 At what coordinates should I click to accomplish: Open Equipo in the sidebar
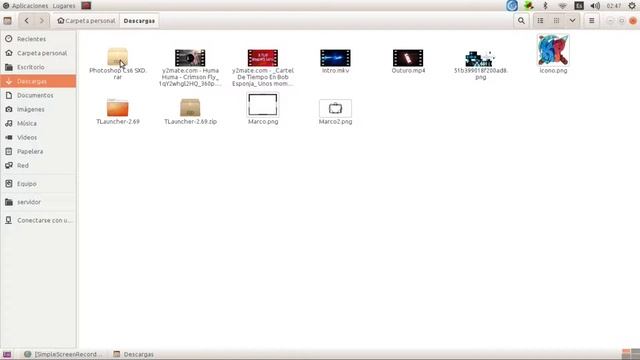[38, 184]
